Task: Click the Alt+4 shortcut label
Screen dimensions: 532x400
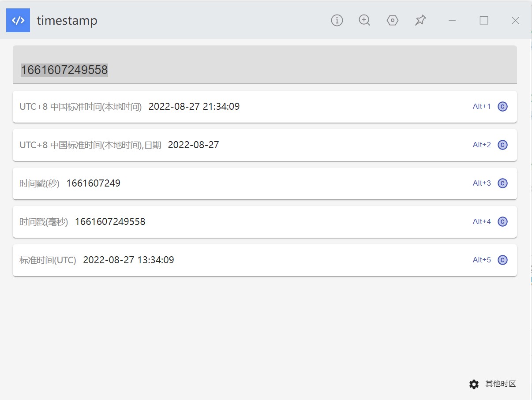Action: tap(482, 222)
